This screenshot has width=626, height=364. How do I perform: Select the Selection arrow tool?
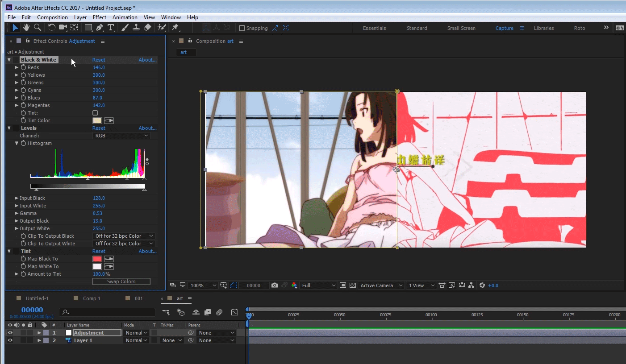point(15,28)
